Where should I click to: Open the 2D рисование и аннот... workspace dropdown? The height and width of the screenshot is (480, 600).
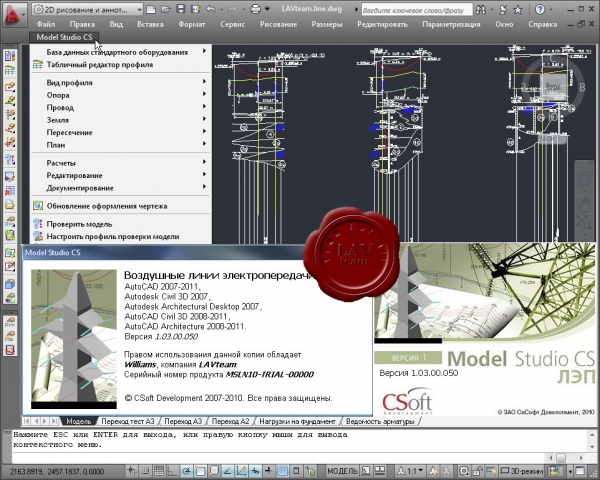(x=87, y=10)
